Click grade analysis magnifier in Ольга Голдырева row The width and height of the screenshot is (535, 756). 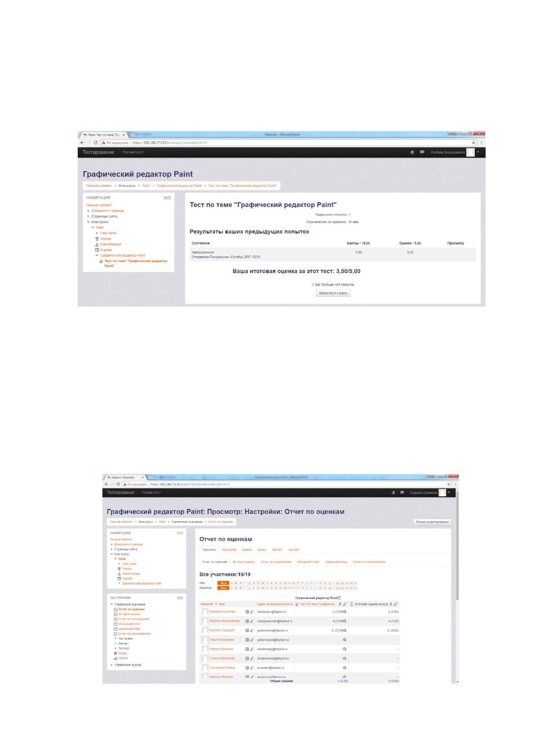click(x=345, y=640)
